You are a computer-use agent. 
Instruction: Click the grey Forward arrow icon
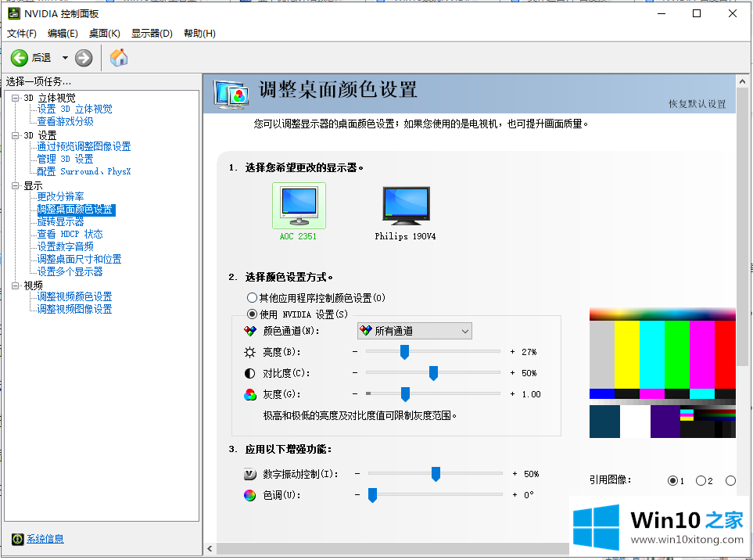tap(84, 58)
